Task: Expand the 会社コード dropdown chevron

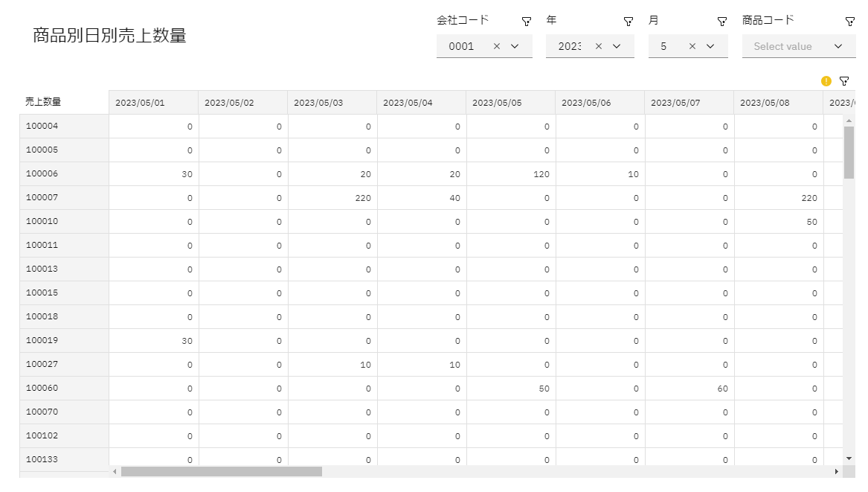Action: 515,46
